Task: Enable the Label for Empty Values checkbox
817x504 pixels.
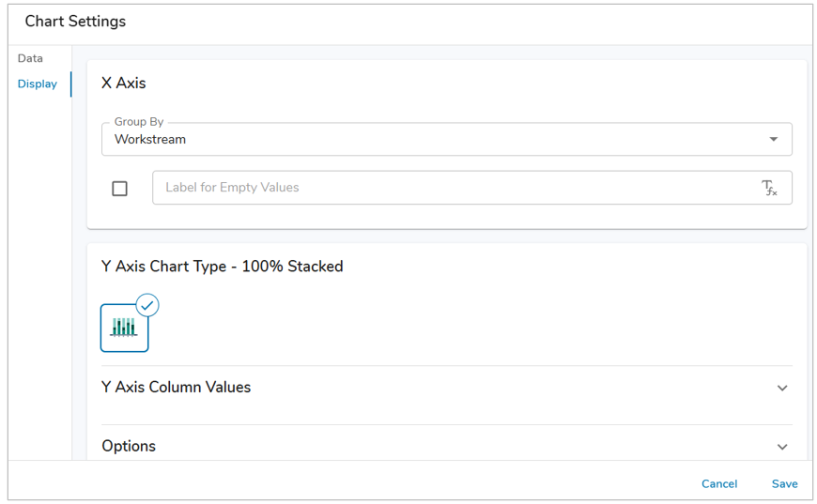Action: 120,189
